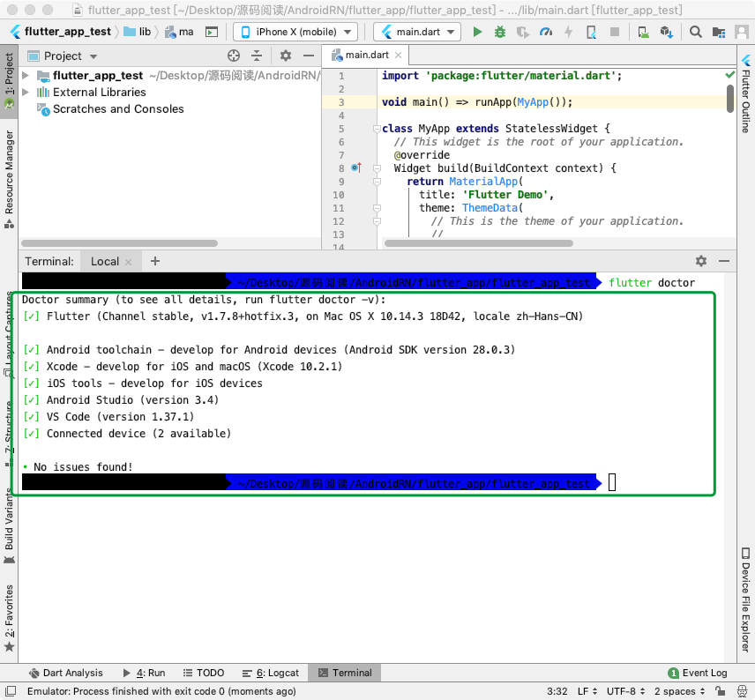Click the editor horizontal scrollbar
Image resolution: width=755 pixels, height=700 pixels.
point(479,243)
